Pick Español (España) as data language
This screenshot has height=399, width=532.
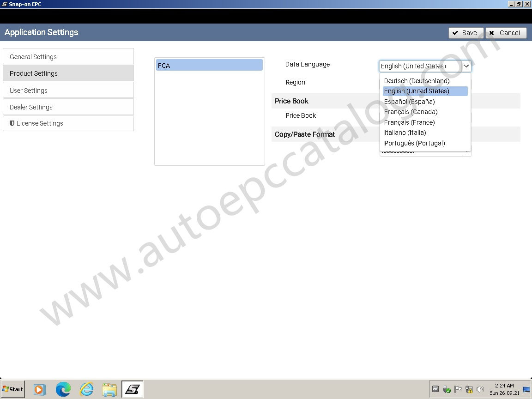click(x=425, y=102)
